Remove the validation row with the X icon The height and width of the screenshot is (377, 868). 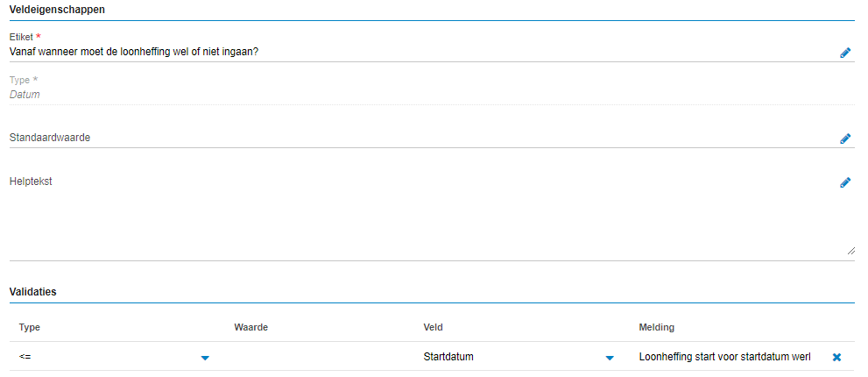[836, 358]
